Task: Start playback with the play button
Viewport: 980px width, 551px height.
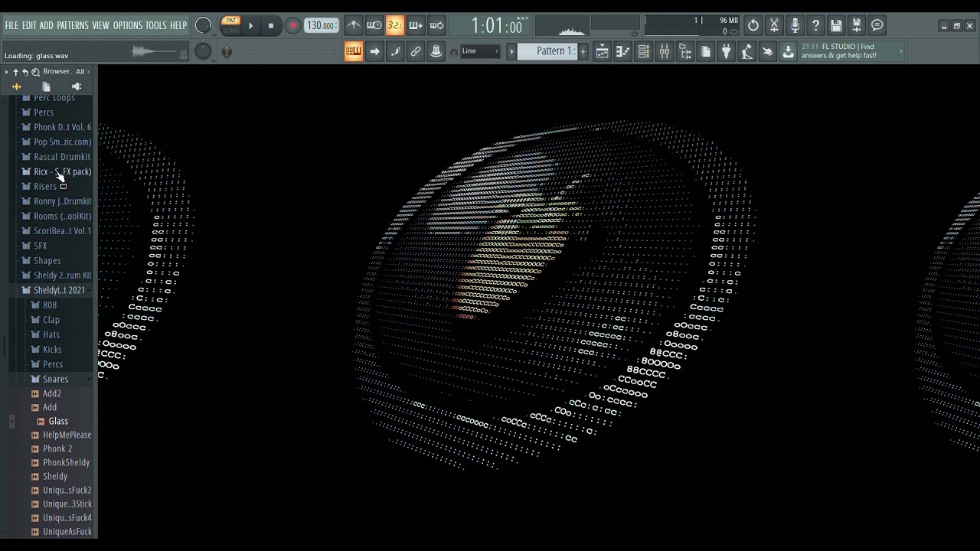Action: coord(250,26)
